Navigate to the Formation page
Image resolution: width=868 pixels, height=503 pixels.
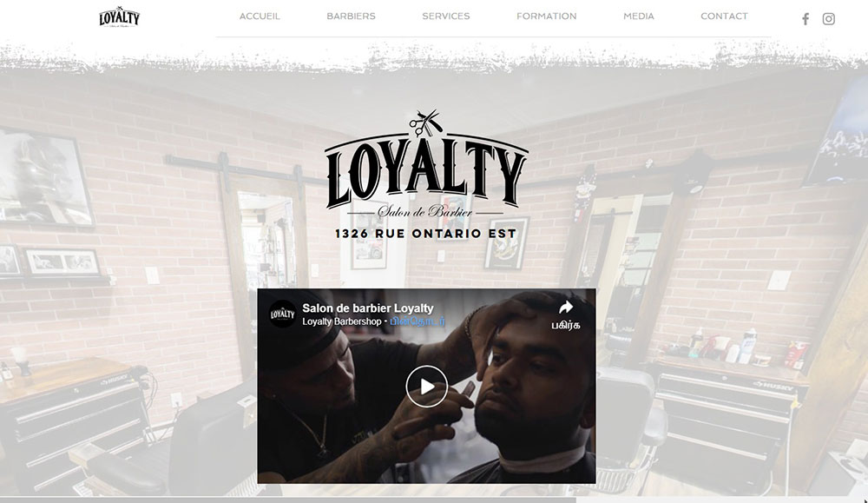click(x=546, y=16)
